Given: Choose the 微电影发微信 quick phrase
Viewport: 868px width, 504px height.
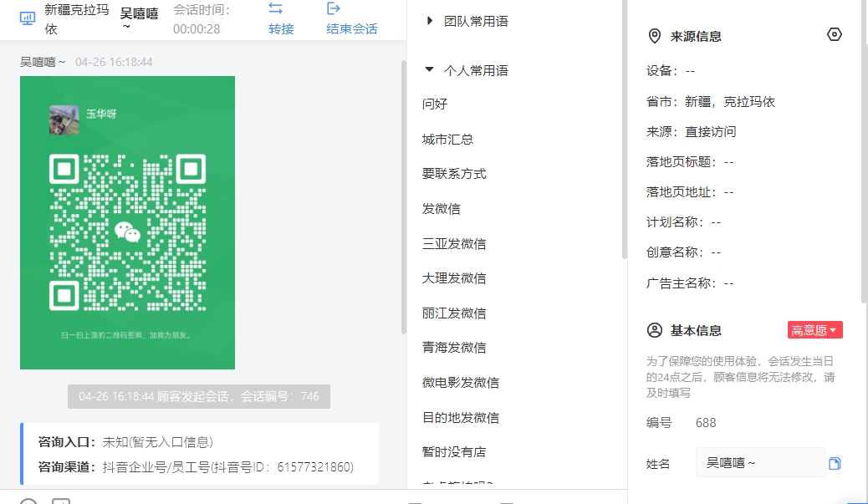Looking at the screenshot, I should pos(461,382).
